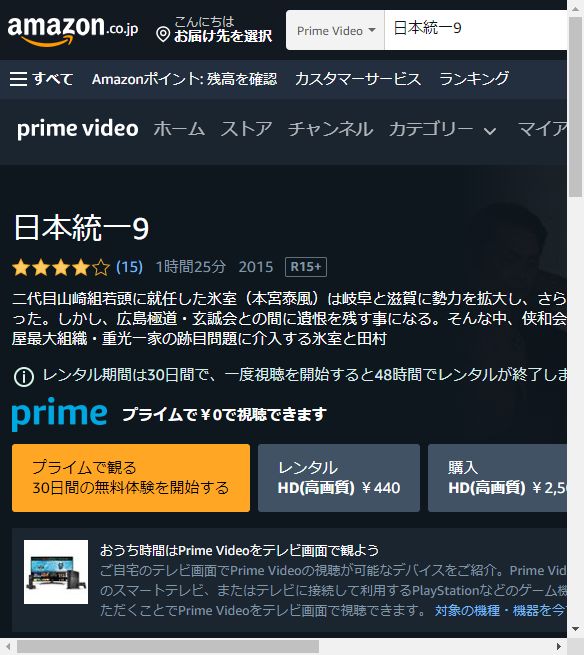The width and height of the screenshot is (584, 655).
Task: Click the vertical scrollbar down arrow
Action: click(576, 629)
